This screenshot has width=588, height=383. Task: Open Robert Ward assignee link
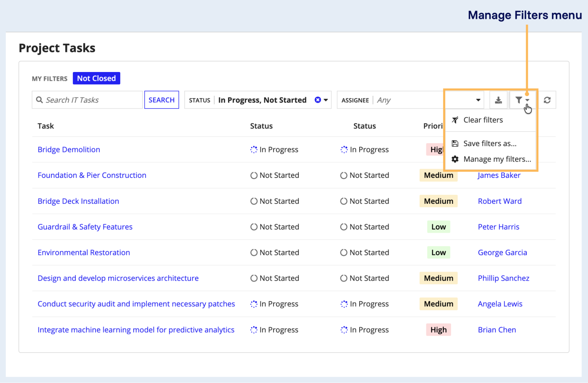[500, 201]
